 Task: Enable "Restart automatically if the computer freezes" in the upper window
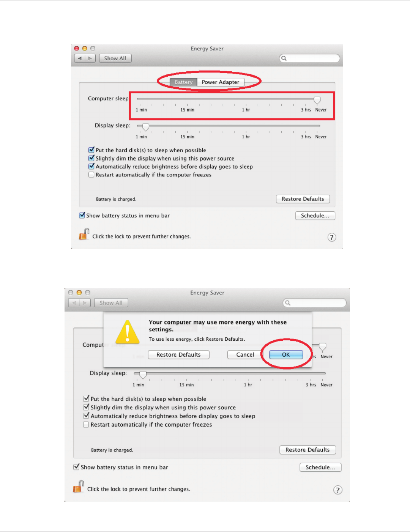coord(91,175)
